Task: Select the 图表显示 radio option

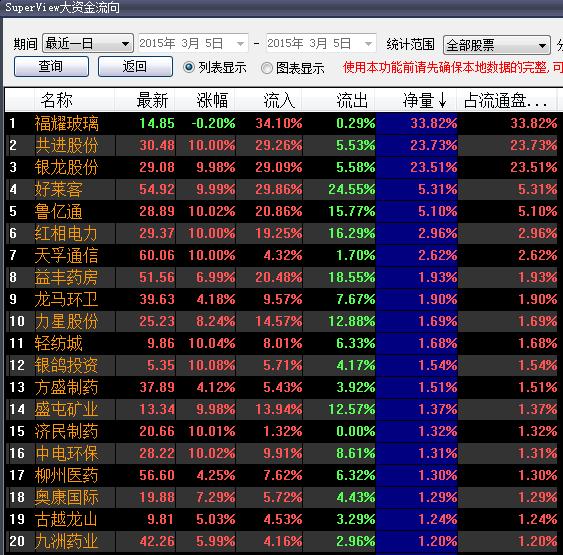Action: tap(293, 68)
